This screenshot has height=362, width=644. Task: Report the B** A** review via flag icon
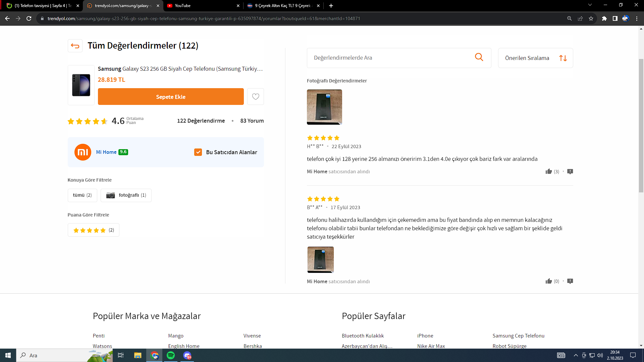tap(570, 281)
